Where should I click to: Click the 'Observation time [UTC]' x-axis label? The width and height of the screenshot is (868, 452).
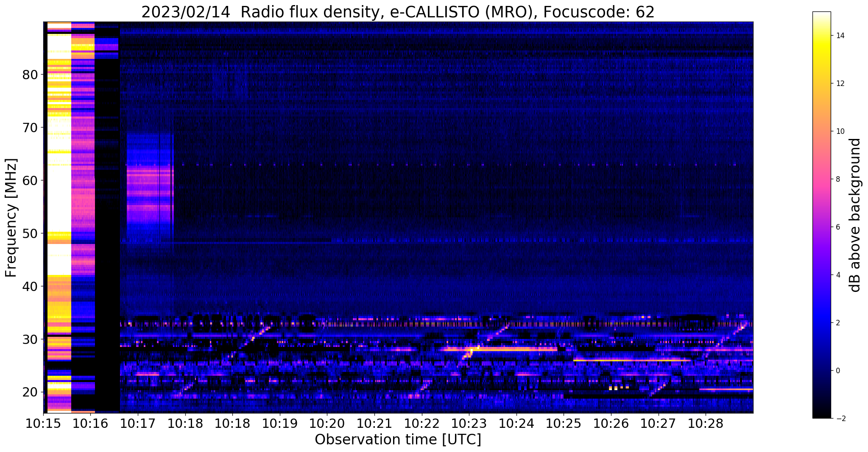(x=398, y=439)
